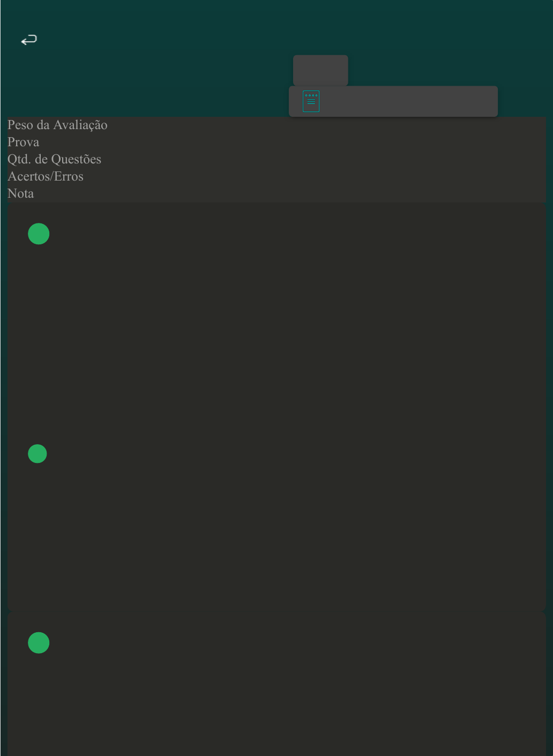553x756 pixels.
Task: Click the Nota column header
Action: (20, 193)
